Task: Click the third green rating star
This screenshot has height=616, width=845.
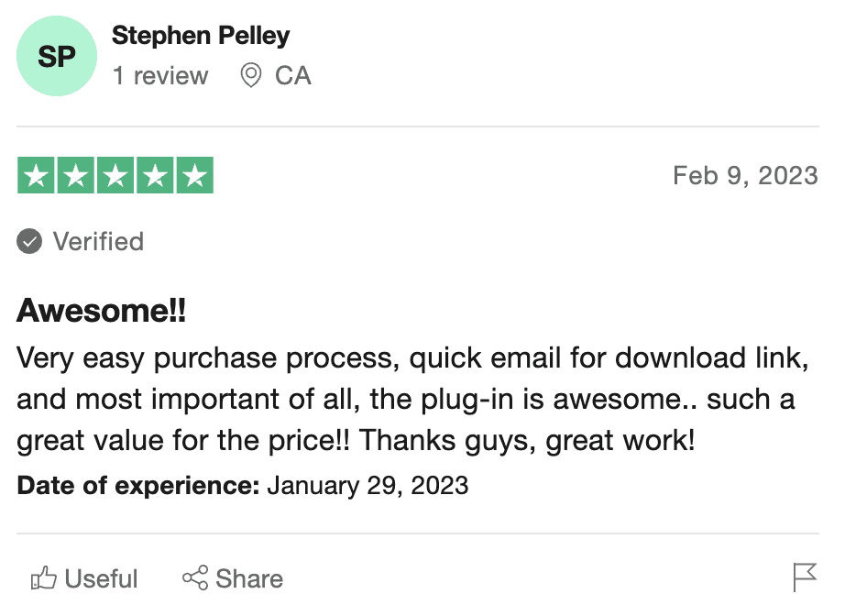Action: click(x=115, y=175)
